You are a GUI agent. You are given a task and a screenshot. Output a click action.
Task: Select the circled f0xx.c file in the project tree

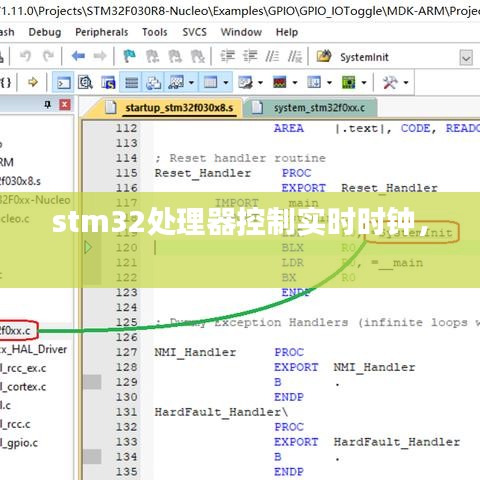[15, 331]
